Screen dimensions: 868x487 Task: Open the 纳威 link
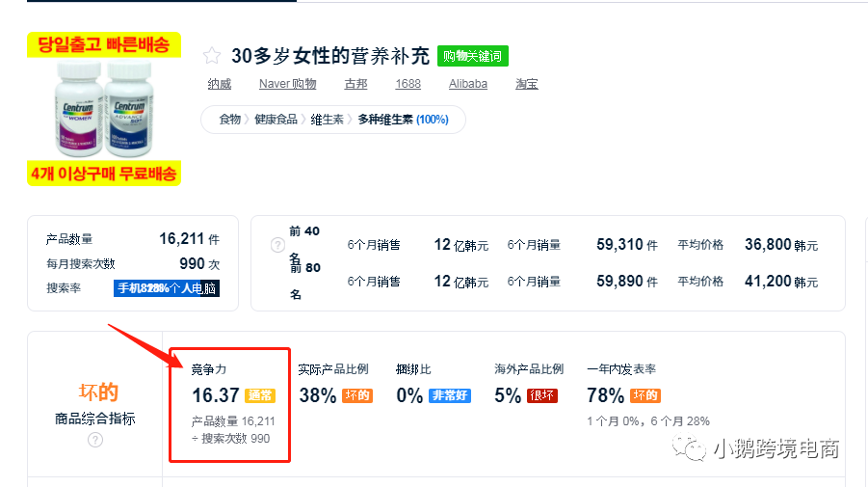click(220, 84)
